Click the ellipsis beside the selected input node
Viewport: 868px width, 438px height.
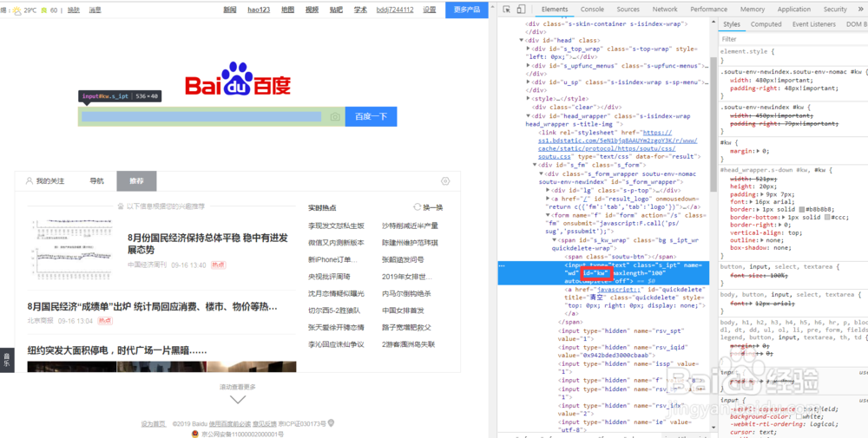point(502,266)
